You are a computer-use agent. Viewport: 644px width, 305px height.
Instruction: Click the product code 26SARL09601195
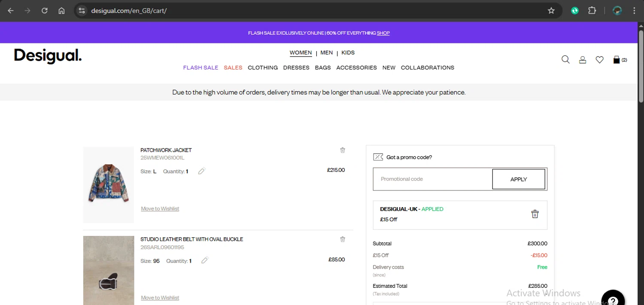pyautogui.click(x=162, y=248)
